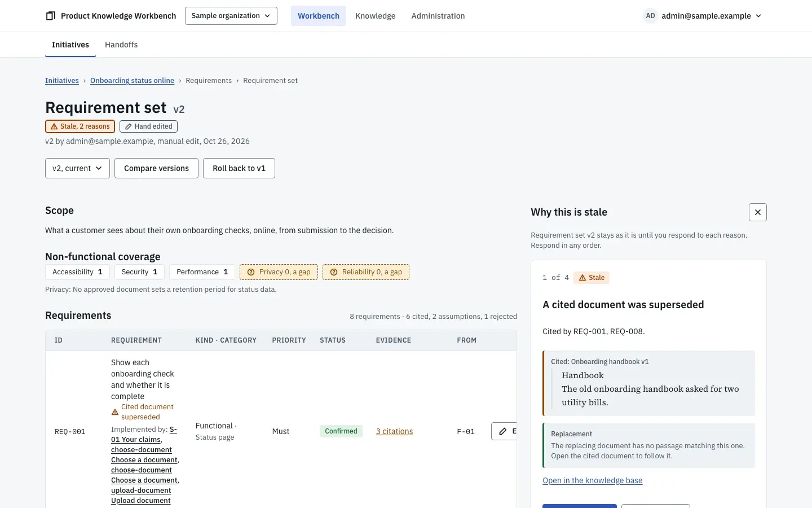Click the Cited by REQ-001, REQ-008 text

(x=594, y=331)
